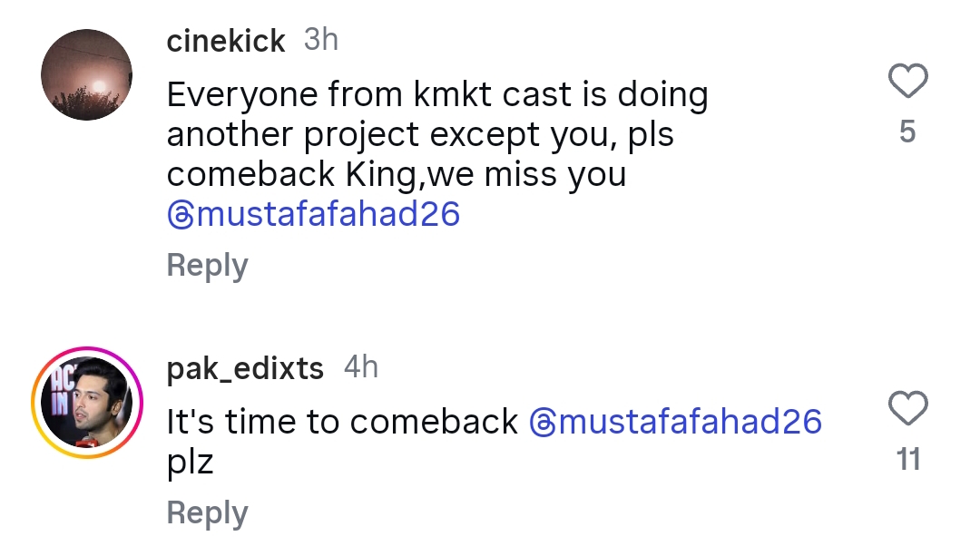
Task: Open the cinekick username profile
Action: coord(226,41)
